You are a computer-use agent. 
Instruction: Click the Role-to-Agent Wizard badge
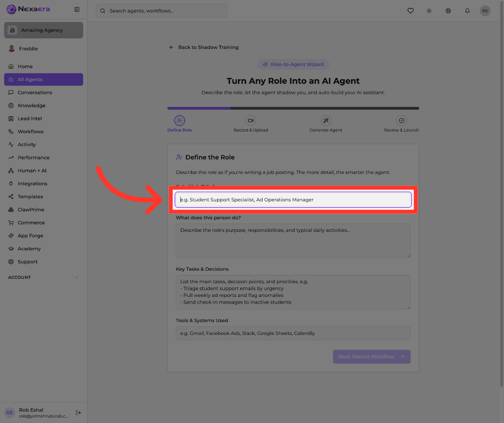tap(293, 65)
